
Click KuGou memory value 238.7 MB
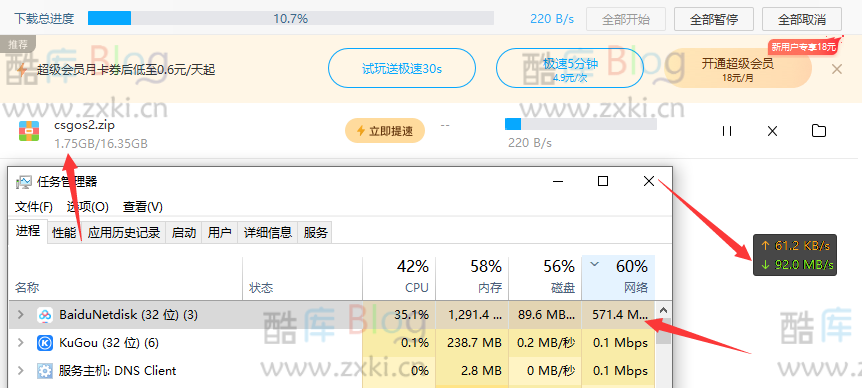475,343
